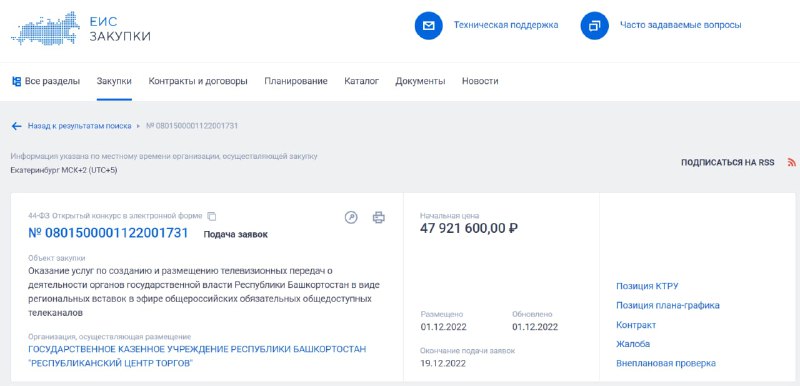Open the Новости section
Screen dimensions: 800x386
tap(480, 81)
